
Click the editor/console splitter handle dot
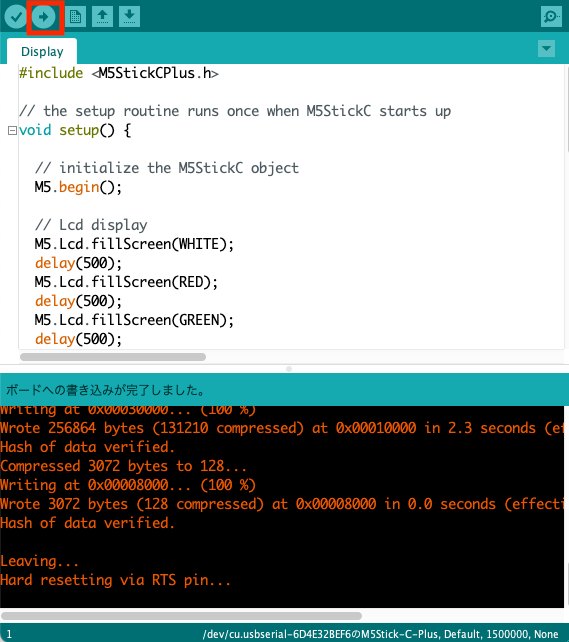click(289, 369)
